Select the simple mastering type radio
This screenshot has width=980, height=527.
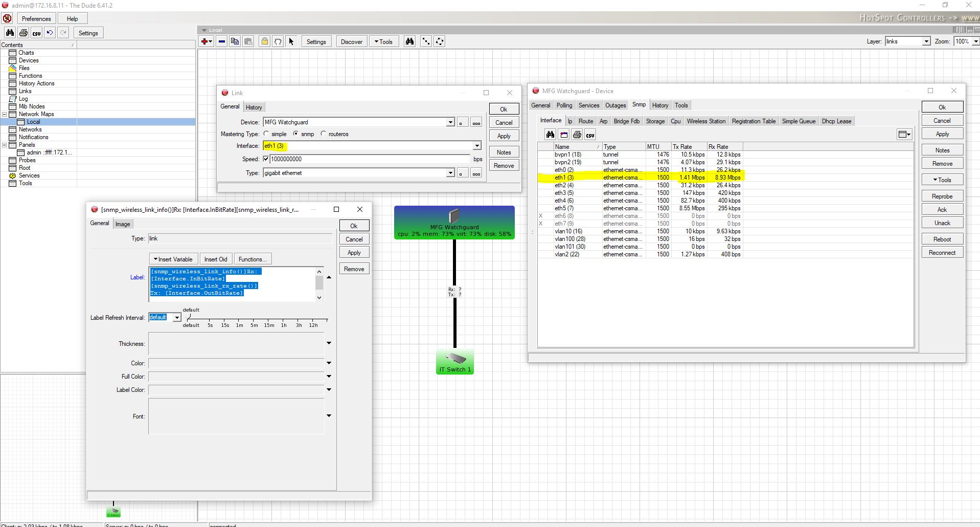pos(266,134)
